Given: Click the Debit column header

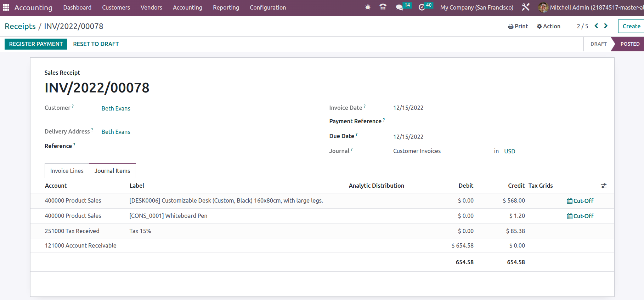Looking at the screenshot, I should tap(466, 186).
